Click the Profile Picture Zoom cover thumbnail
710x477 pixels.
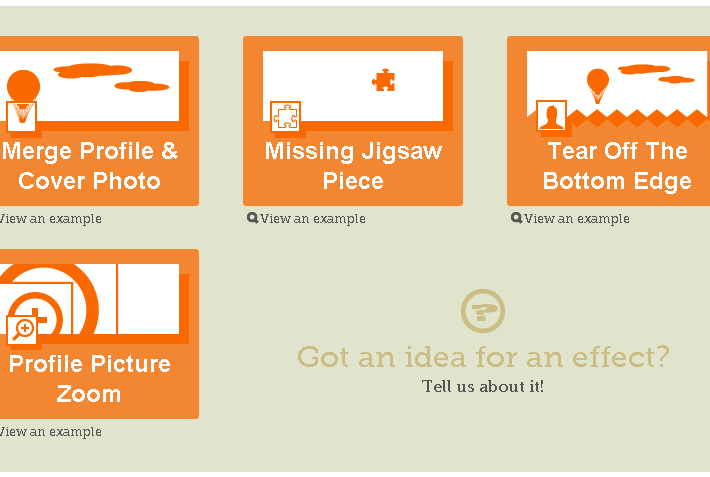coord(120,298)
